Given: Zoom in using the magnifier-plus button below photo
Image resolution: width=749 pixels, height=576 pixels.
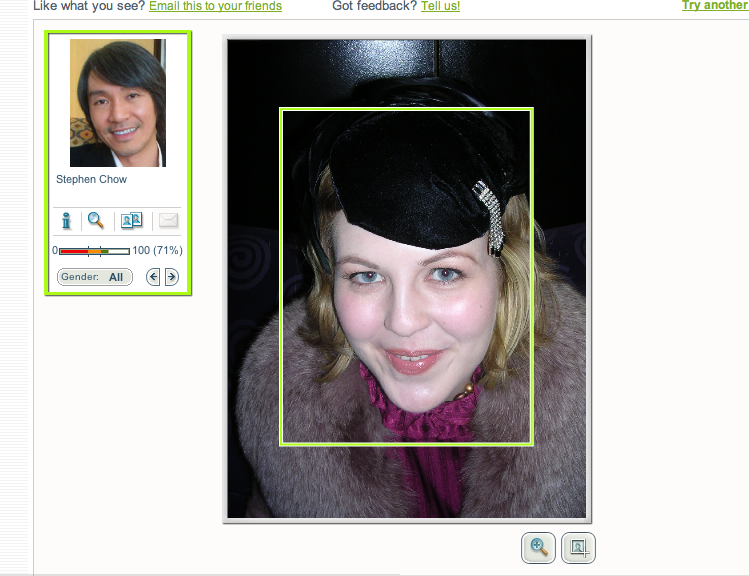Looking at the screenshot, I should [x=539, y=547].
